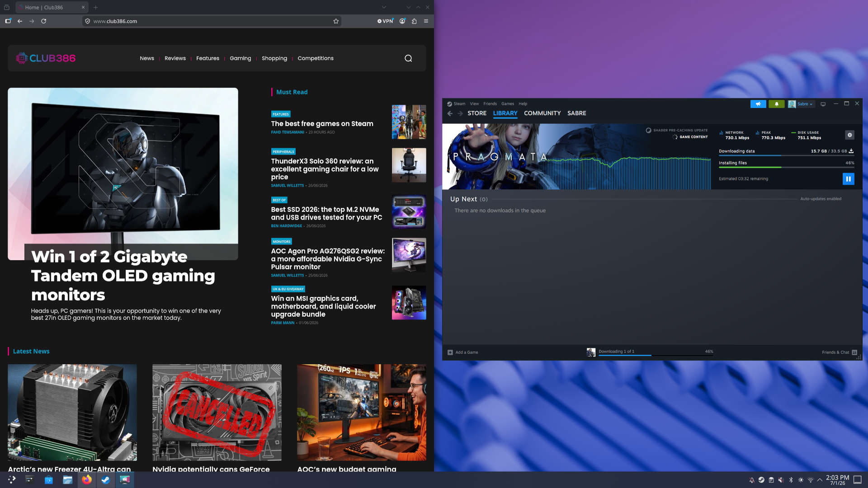Switch to Steam STORE tab
The image size is (868, 488).
point(477,113)
